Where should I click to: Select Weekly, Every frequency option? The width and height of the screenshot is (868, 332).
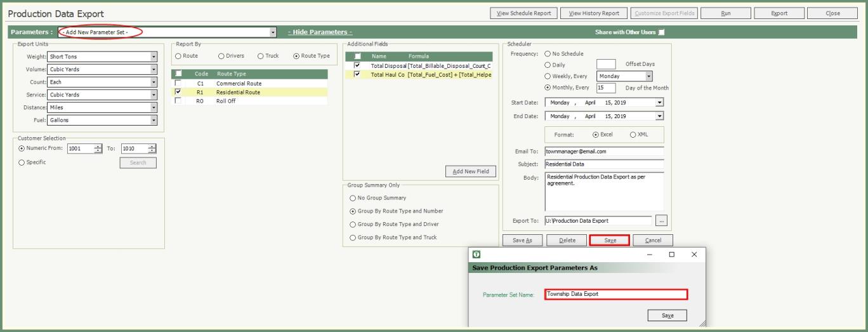click(x=548, y=76)
